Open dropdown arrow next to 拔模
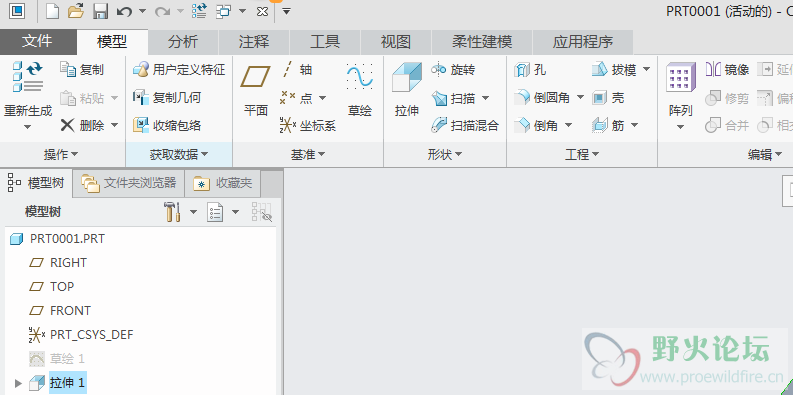Screen dimensions: 793x395 pos(646,69)
